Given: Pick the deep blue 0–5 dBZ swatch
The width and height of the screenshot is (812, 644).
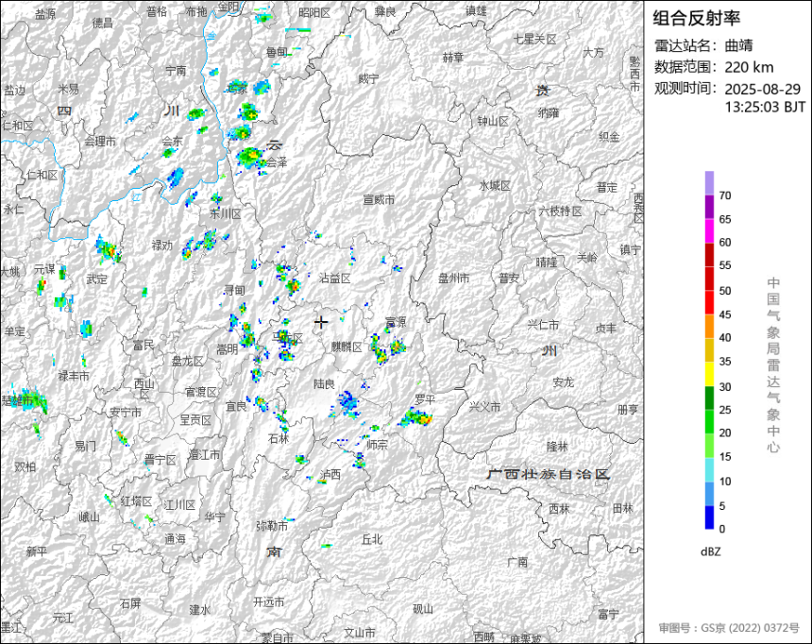Looking at the screenshot, I should click(709, 517).
